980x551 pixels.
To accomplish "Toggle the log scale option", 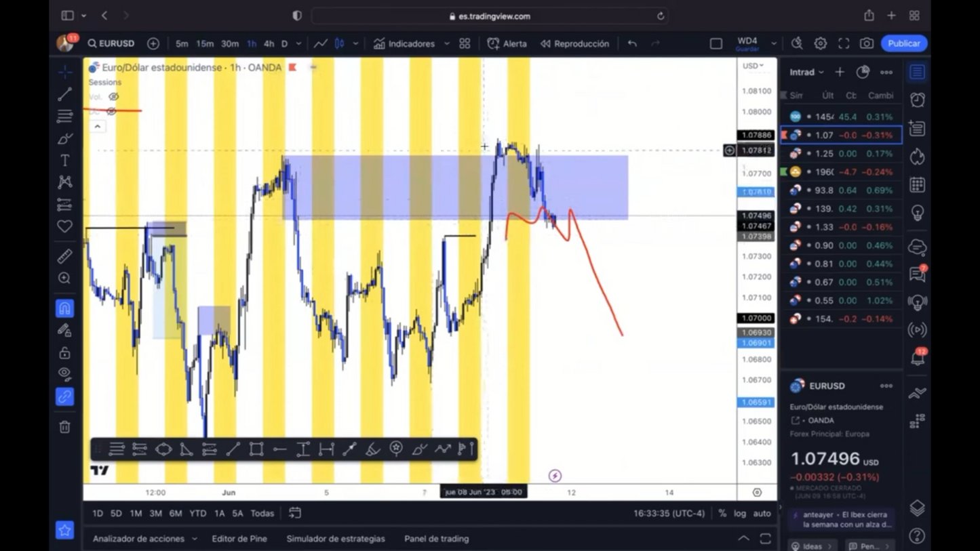I will coord(740,514).
